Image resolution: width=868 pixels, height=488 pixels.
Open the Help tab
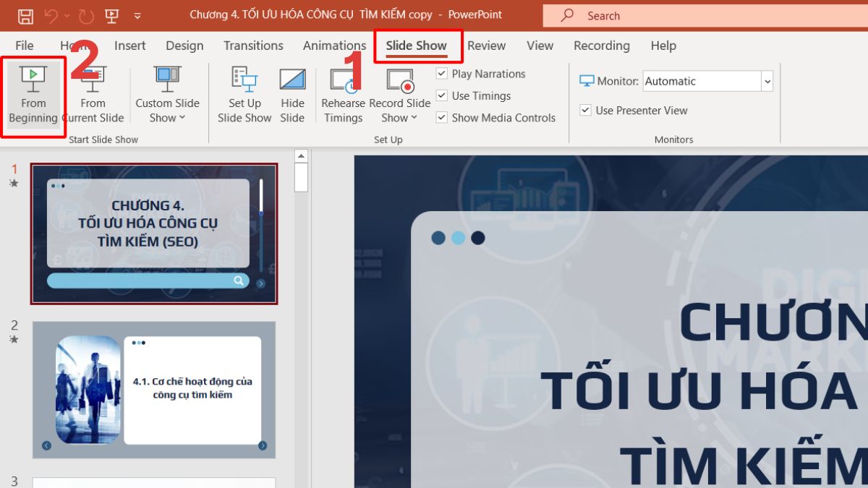coord(663,46)
